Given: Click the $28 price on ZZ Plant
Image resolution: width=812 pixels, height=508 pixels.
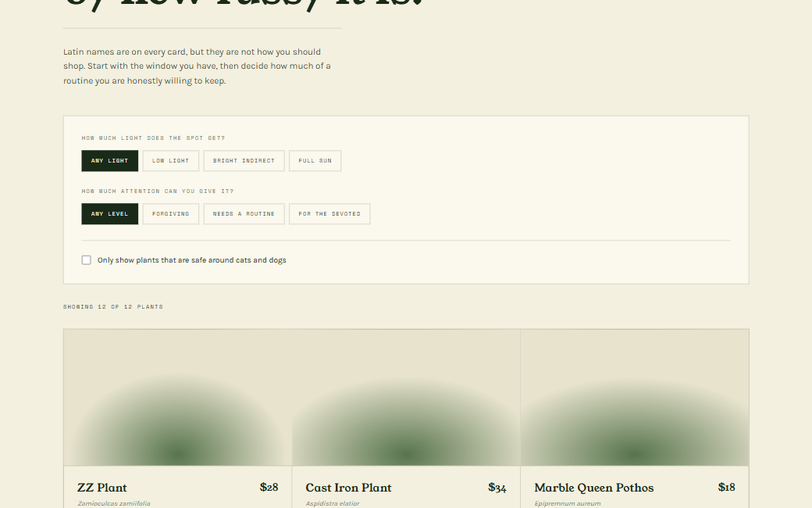Looking at the screenshot, I should pos(269,487).
